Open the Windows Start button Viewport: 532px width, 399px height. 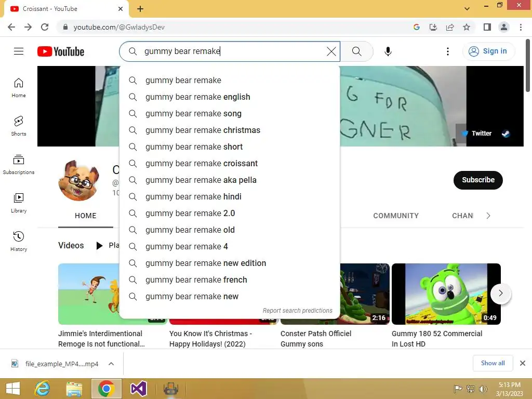[13, 389]
